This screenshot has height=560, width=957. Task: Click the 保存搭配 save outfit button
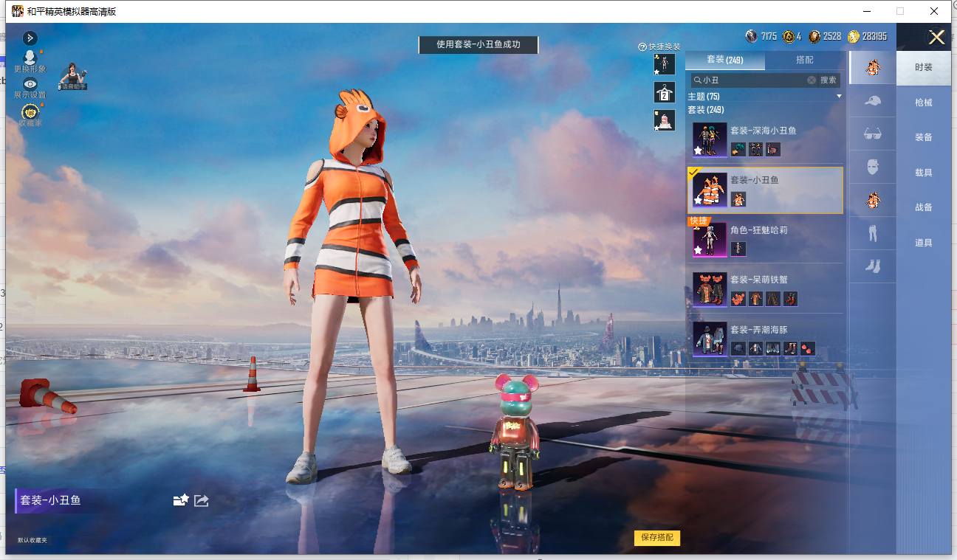(657, 538)
